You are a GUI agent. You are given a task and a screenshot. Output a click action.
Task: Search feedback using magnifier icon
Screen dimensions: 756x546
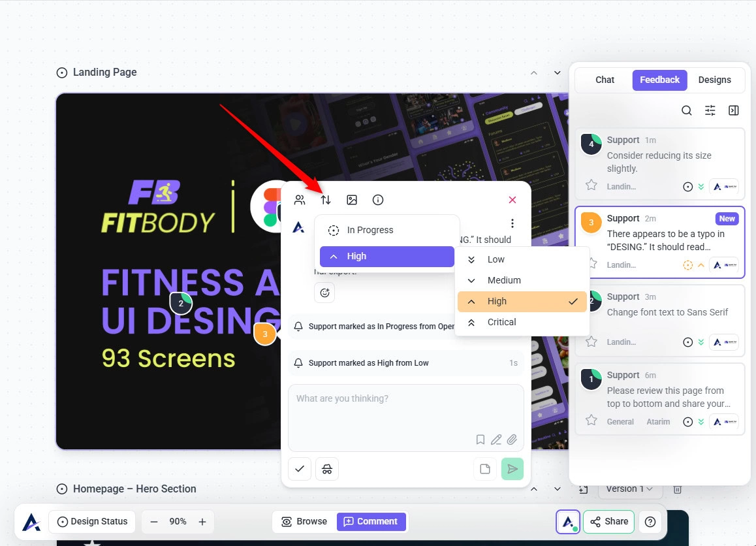coord(687,110)
